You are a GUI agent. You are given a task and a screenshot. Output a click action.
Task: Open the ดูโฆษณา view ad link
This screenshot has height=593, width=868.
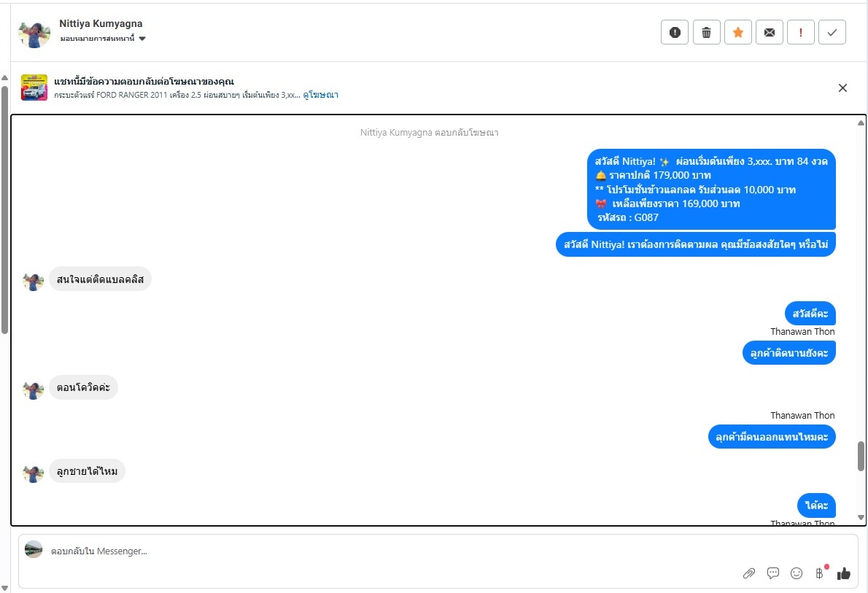(x=320, y=95)
